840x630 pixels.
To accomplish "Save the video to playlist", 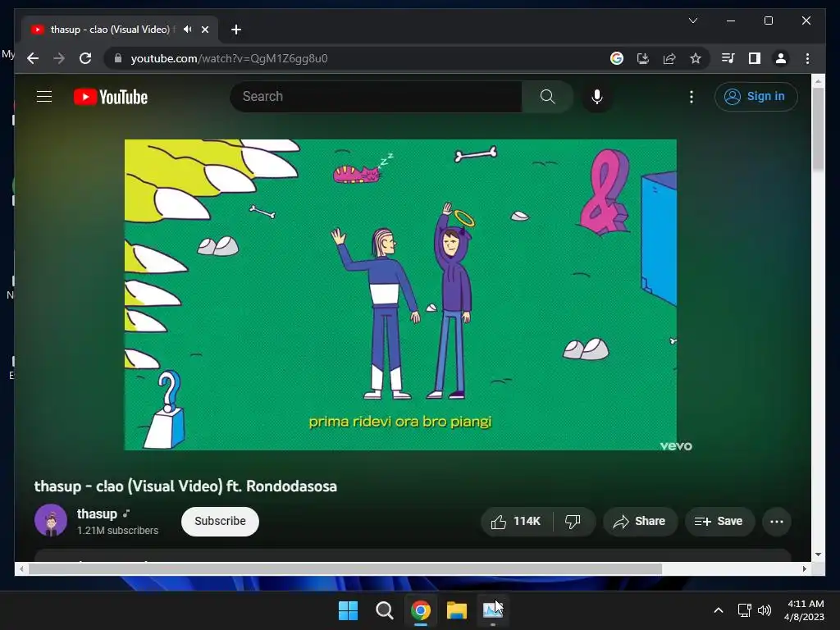I will coord(719,521).
